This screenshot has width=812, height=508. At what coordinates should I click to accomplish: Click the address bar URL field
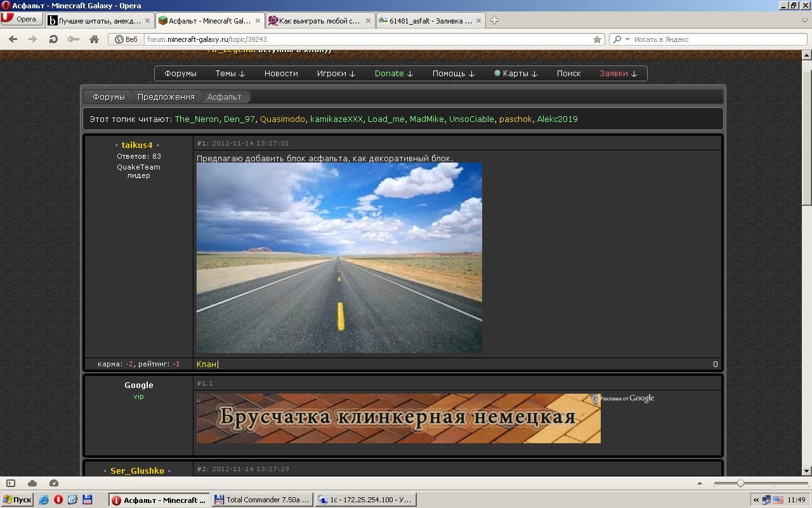coord(368,39)
